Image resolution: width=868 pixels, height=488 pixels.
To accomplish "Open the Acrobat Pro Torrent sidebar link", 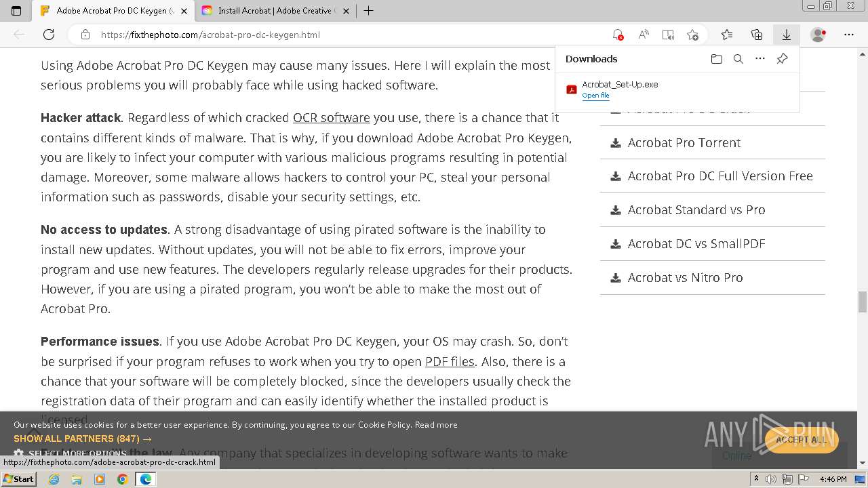I will click(x=684, y=142).
